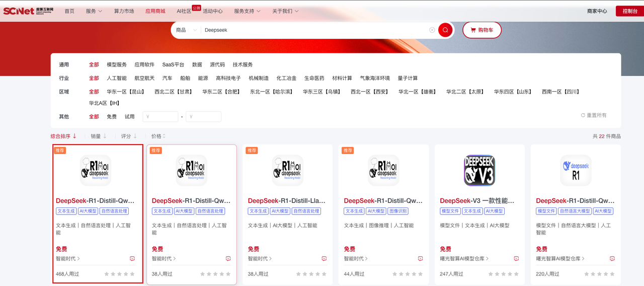The height and width of the screenshot is (286, 644).
Task: Focus the Deepseek search input field
Action: tap(314, 30)
